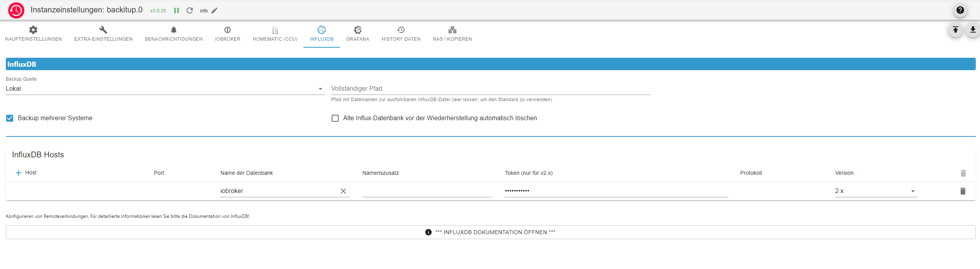Click the upload configuration icon

(x=956, y=30)
